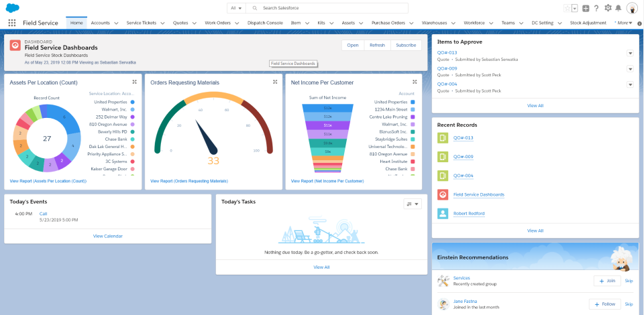Click the search magnifier icon

click(255, 8)
